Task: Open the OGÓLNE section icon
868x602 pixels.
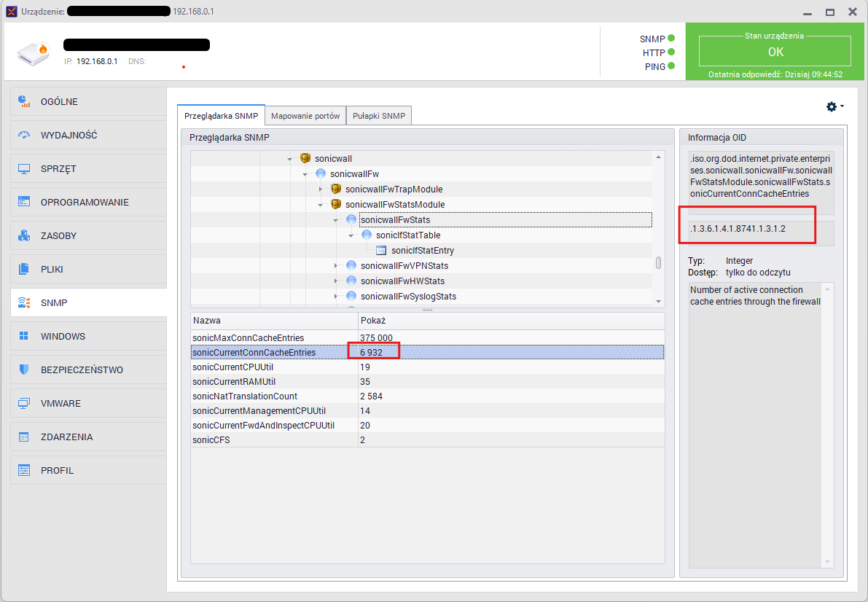Action: [x=24, y=101]
